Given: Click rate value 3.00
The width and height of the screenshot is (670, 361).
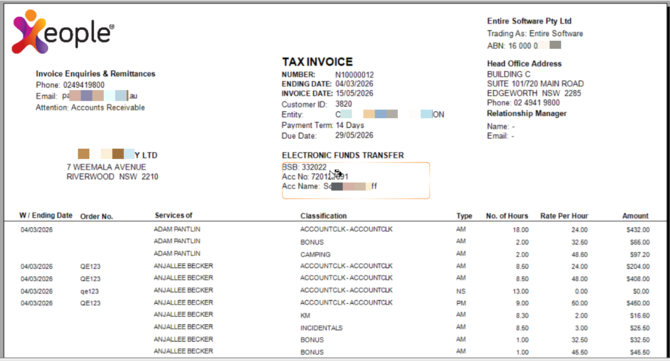Looking at the screenshot, I should pos(581,328).
